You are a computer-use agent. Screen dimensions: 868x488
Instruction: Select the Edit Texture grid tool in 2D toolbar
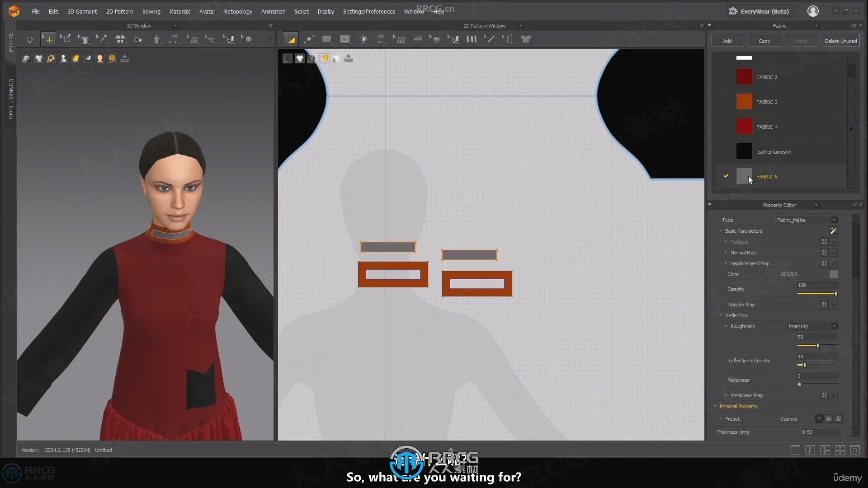pos(400,40)
